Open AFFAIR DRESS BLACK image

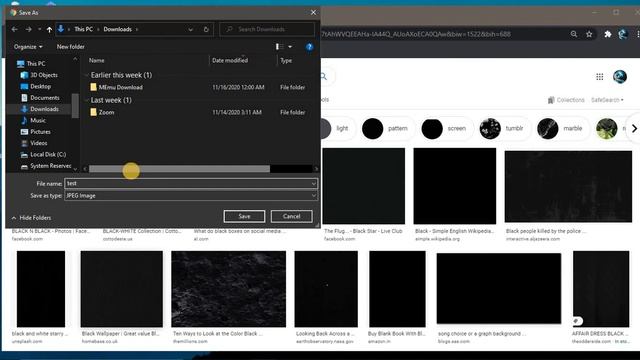pos(601,289)
